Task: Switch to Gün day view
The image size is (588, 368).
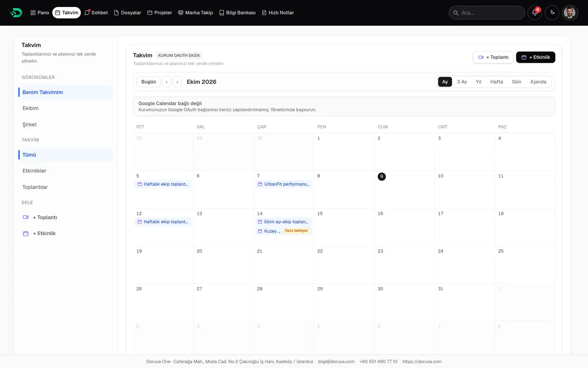Action: 517,82
